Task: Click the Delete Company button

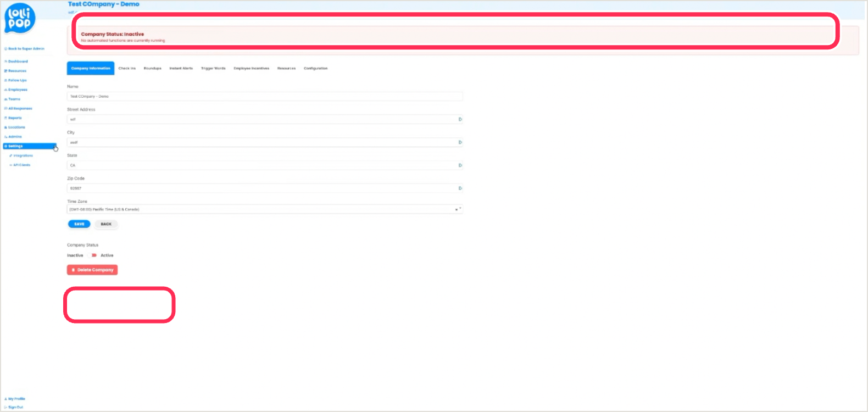Action: (x=92, y=270)
